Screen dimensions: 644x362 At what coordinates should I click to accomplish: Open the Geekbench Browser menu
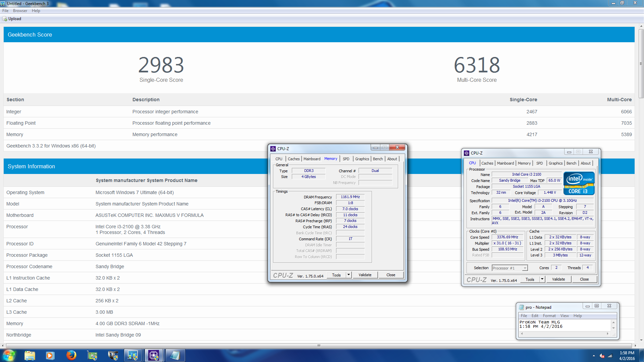(x=20, y=11)
